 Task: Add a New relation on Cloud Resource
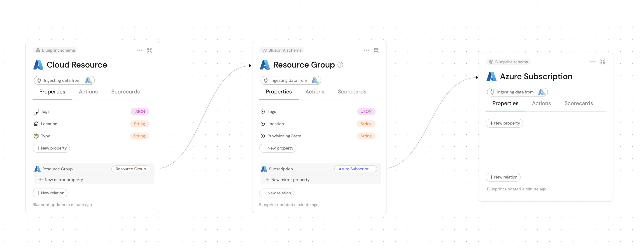pyautogui.click(x=50, y=193)
